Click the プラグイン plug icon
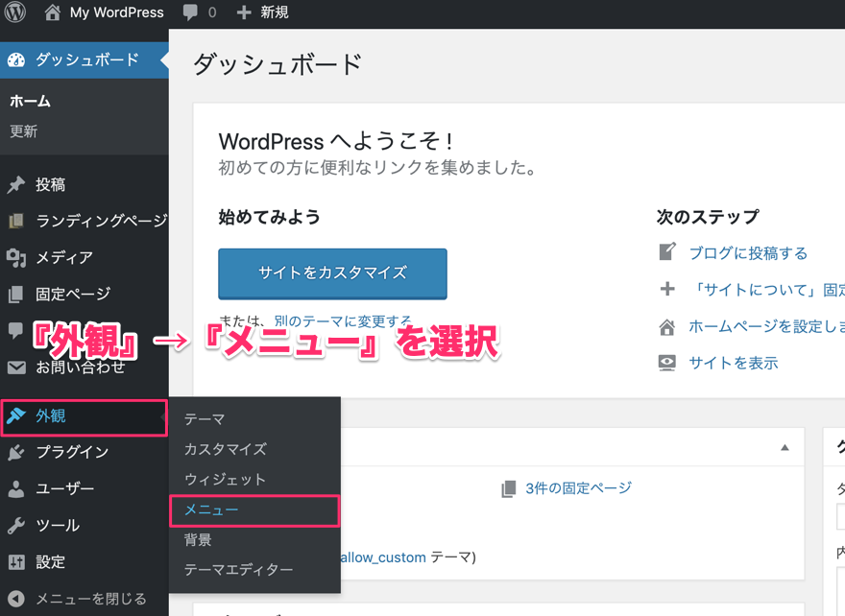This screenshot has width=845, height=616. 16,453
